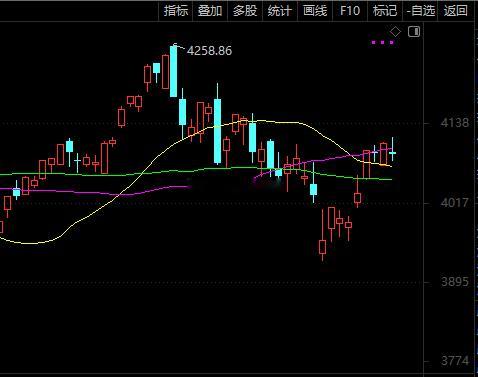The height and width of the screenshot is (377, 478).
Task: Select the tall cyan candle at the 4258.86 peak
Action: click(x=173, y=71)
